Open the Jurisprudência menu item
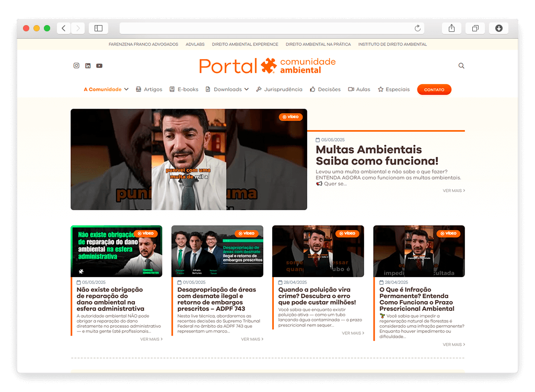The width and height of the screenshot is (535, 392). [x=280, y=89]
